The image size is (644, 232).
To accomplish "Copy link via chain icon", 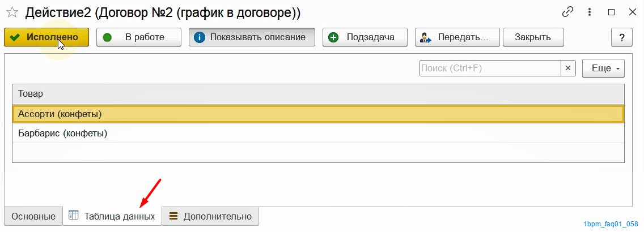I will click(567, 12).
